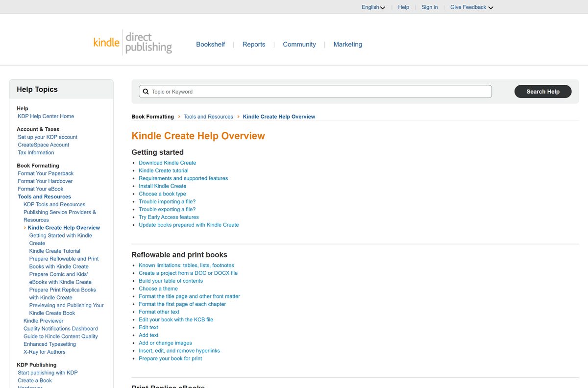Open Edit your book with the KCB file
Screen dimensions: 588x388
click(176, 320)
